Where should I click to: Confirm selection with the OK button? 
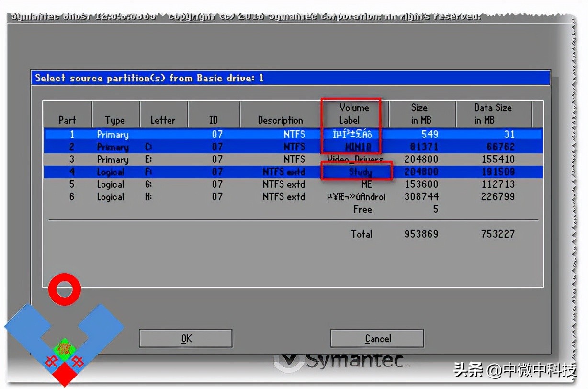pos(186,338)
